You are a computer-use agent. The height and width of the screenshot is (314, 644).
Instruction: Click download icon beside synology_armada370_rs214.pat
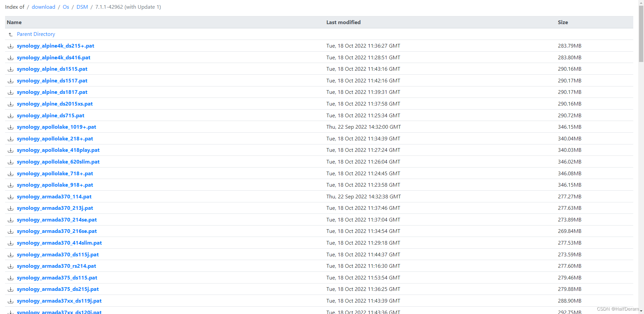click(x=11, y=266)
